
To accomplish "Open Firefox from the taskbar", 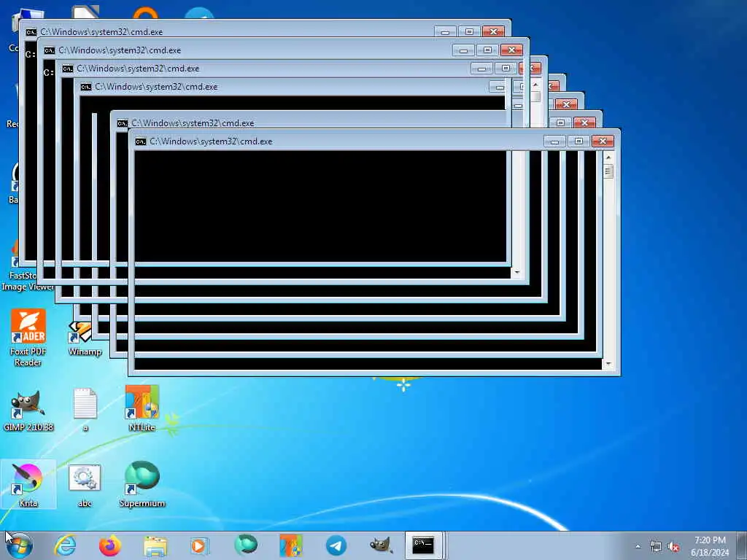I will (x=110, y=545).
